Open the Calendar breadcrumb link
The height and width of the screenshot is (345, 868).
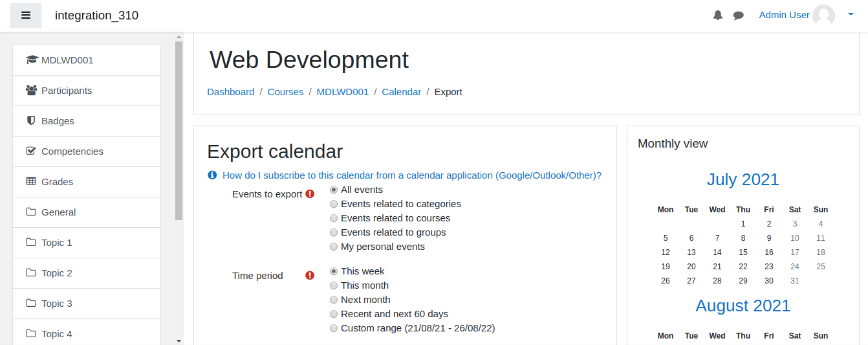pos(402,92)
